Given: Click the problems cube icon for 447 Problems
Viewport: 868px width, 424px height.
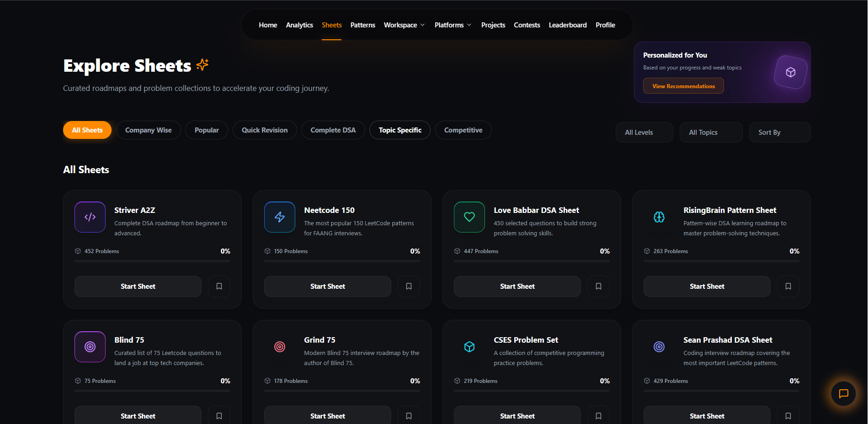Looking at the screenshot, I should pyautogui.click(x=457, y=251).
